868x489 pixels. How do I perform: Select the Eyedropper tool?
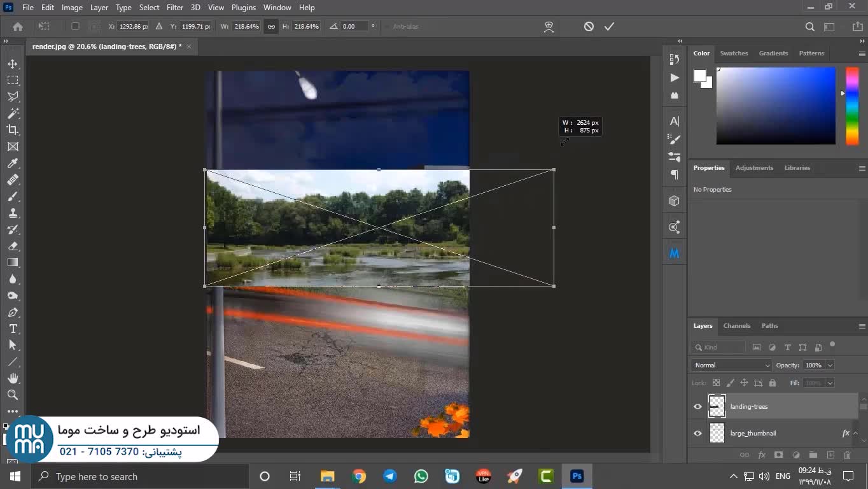coord(13,164)
